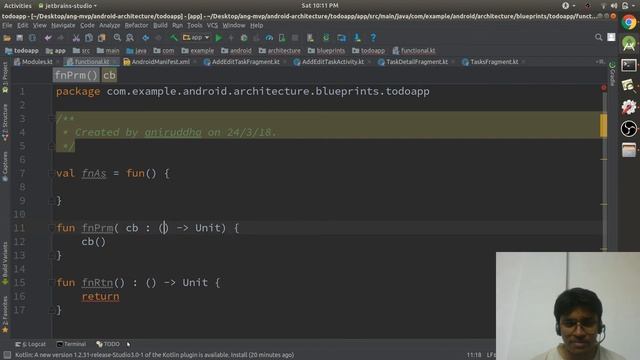
Task: Collapse the comment block fold on line 3
Action: click(x=51, y=119)
